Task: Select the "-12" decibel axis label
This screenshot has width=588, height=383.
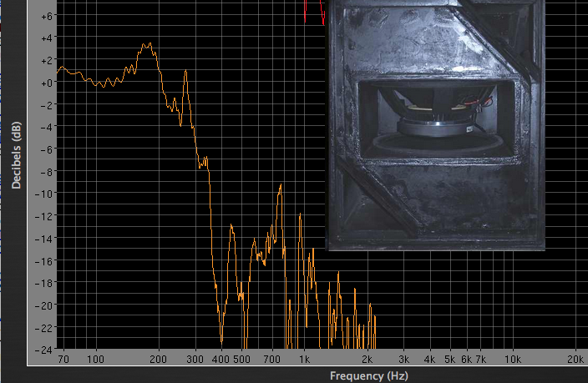Action: pyautogui.click(x=44, y=217)
